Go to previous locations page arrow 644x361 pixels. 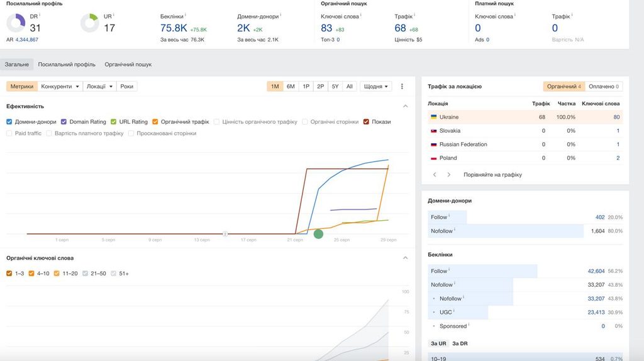point(435,175)
